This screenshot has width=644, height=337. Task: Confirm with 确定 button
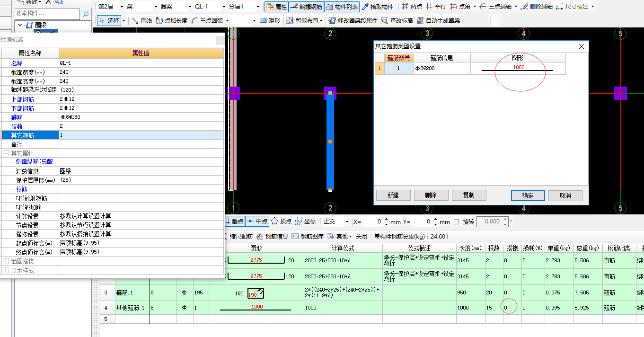pos(528,195)
